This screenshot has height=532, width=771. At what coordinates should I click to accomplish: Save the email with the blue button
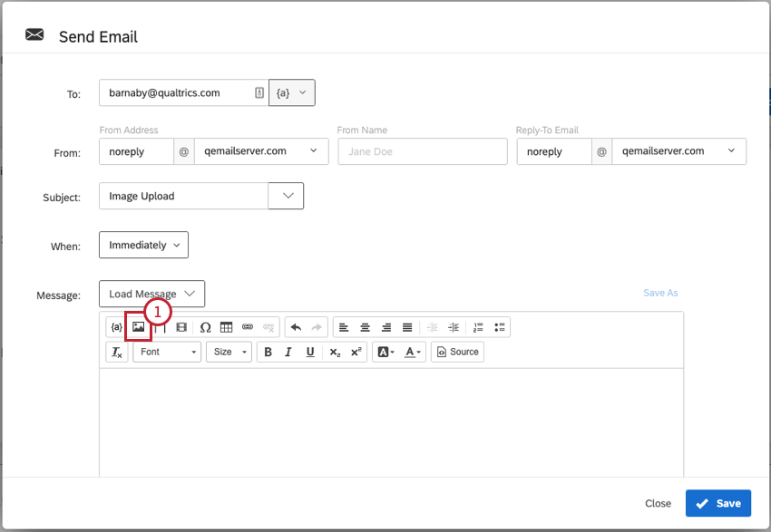tap(717, 503)
